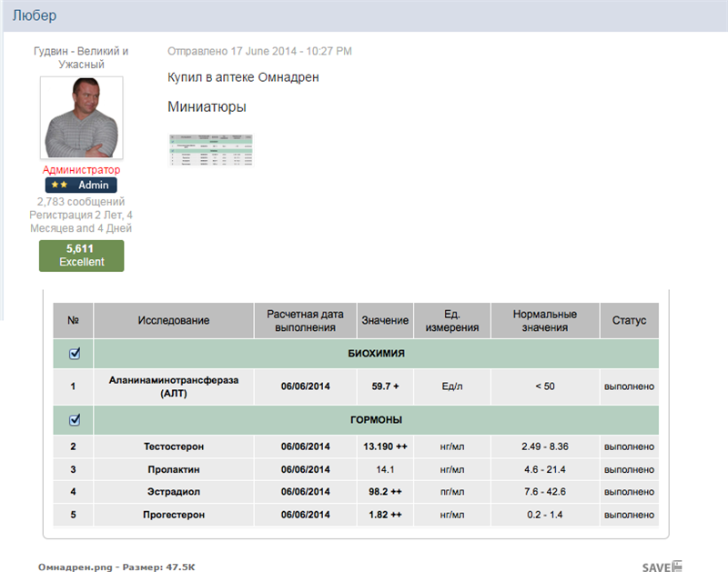
Task: Click the Нормальные значения column header
Action: [544, 320]
